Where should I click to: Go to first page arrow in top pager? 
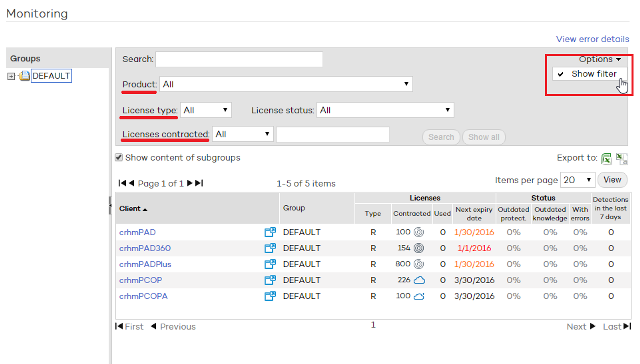click(x=122, y=183)
